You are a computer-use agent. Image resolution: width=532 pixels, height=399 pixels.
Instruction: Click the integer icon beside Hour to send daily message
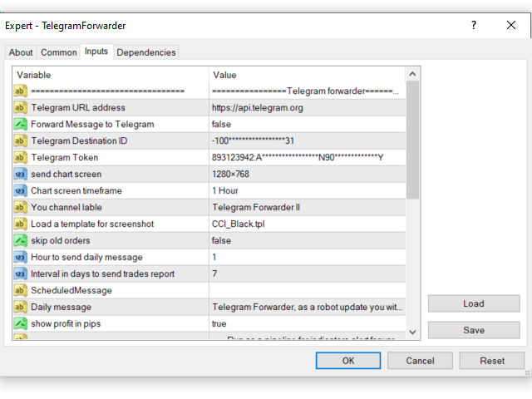(20, 258)
